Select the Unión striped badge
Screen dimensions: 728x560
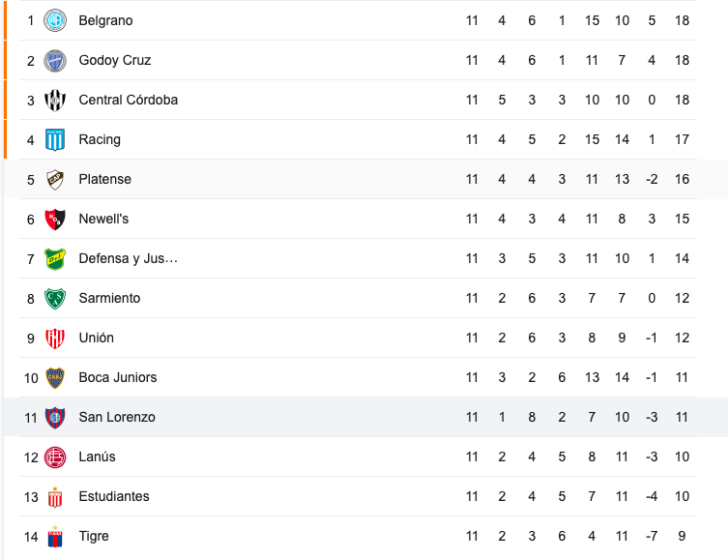(x=55, y=339)
